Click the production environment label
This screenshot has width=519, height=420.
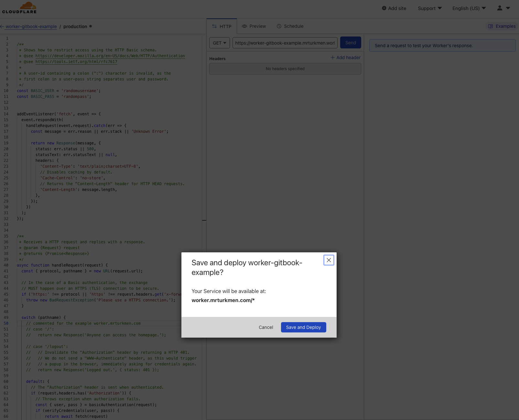click(x=75, y=26)
